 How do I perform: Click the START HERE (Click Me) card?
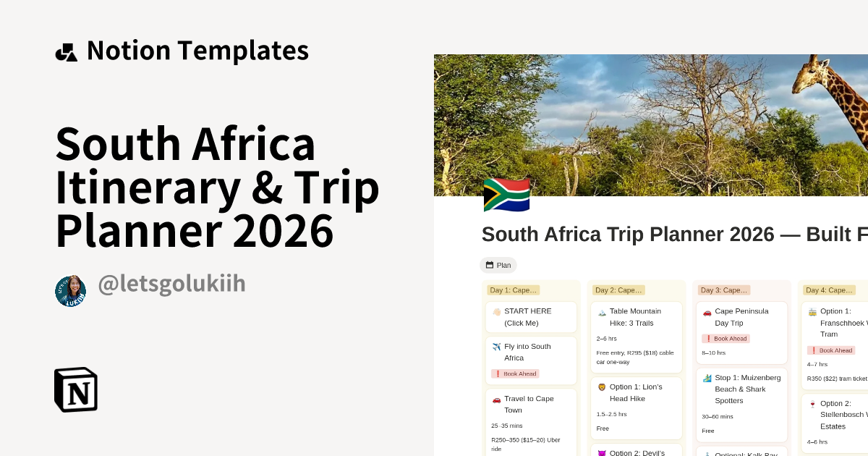point(531,317)
